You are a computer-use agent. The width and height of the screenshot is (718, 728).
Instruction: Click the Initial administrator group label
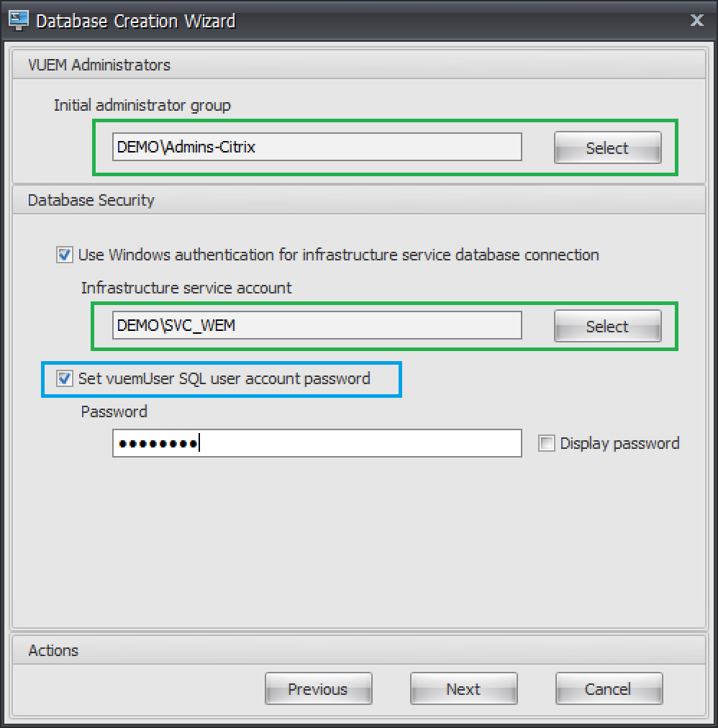[x=142, y=105]
